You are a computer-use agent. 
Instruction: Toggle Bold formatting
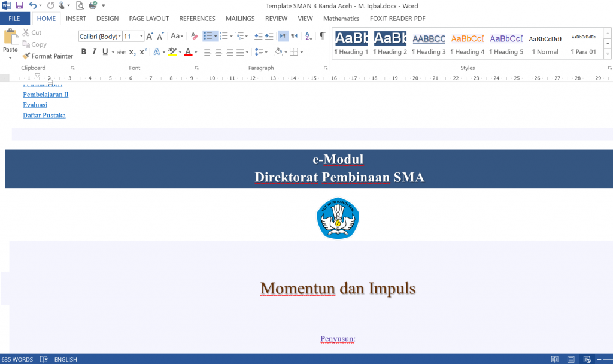tap(84, 51)
